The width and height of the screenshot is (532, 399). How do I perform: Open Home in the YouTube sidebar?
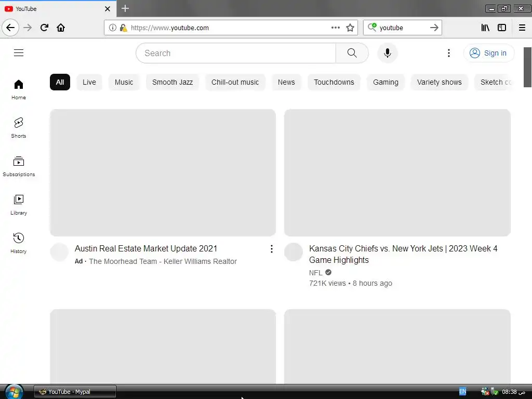tap(19, 89)
